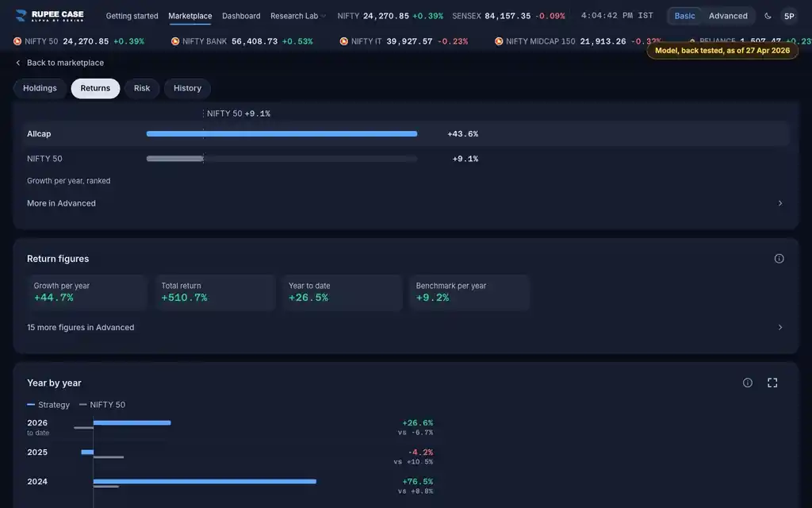Click the 2026 strategy bar

pos(132,423)
